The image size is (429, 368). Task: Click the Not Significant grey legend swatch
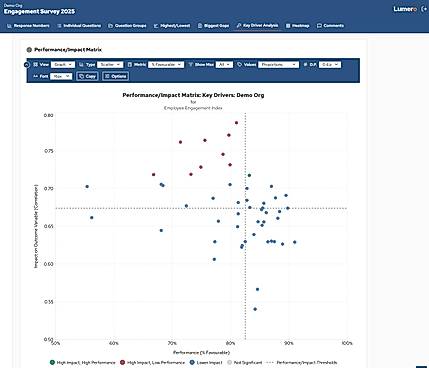[229, 362]
